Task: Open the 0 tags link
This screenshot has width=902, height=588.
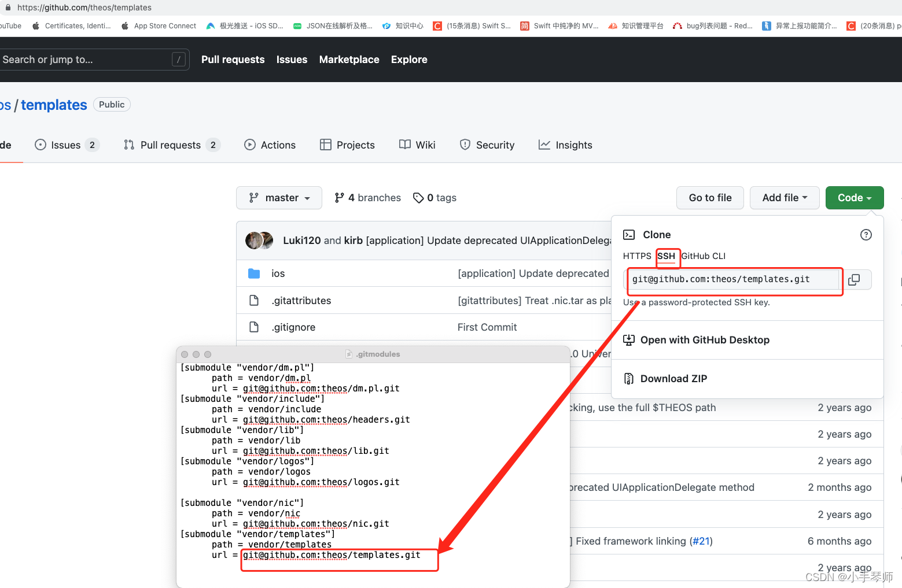Action: 435,198
